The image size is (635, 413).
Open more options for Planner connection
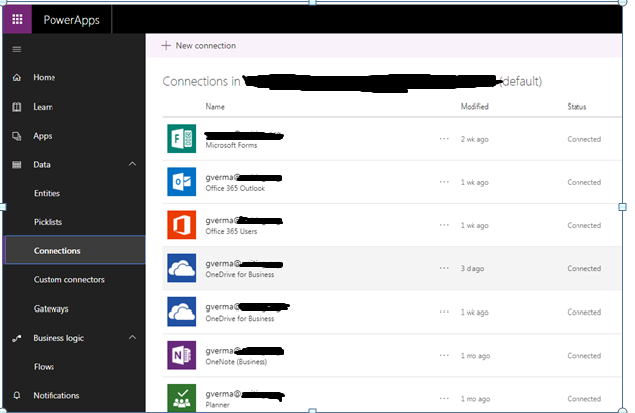click(x=444, y=398)
